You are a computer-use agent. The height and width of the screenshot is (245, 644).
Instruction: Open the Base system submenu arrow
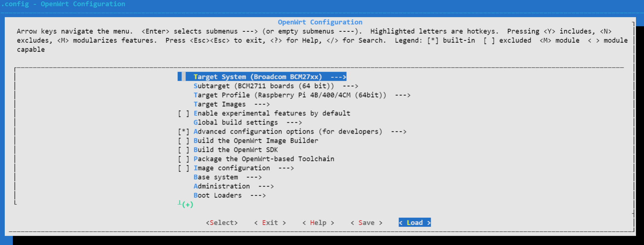click(254, 177)
